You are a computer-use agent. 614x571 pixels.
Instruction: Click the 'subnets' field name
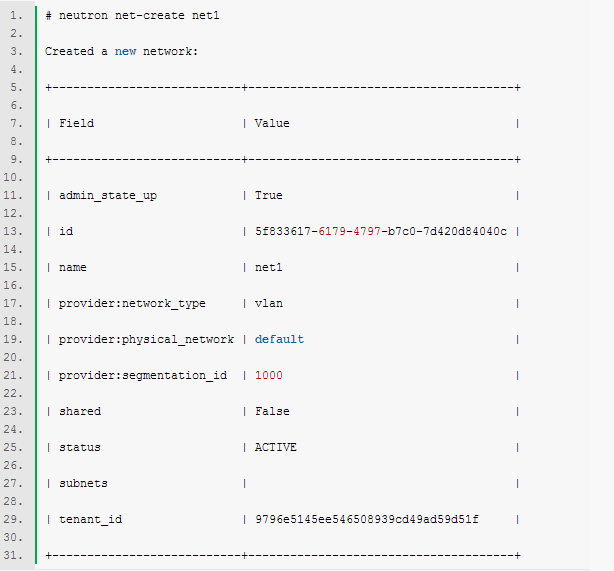pyautogui.click(x=83, y=483)
